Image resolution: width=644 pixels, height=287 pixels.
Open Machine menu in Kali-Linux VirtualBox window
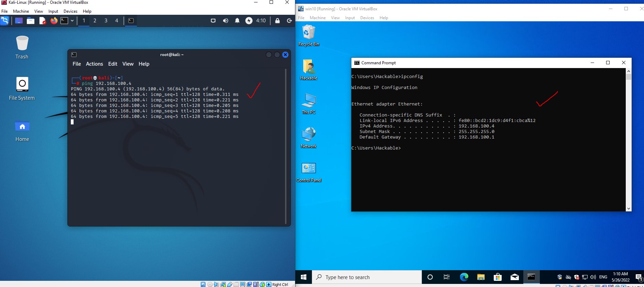(x=21, y=11)
